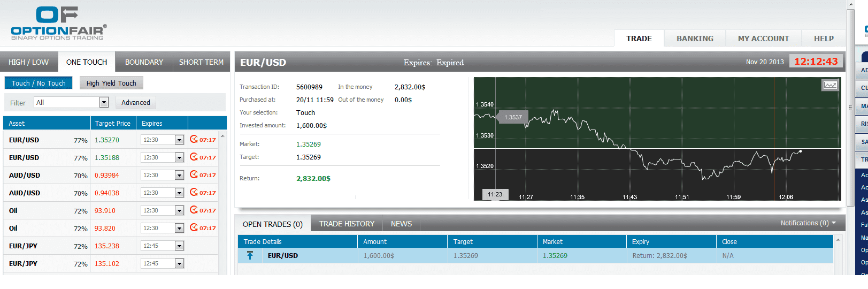The width and height of the screenshot is (868, 289).
Task: Open the Filter dropdown showing All
Action: (x=104, y=102)
